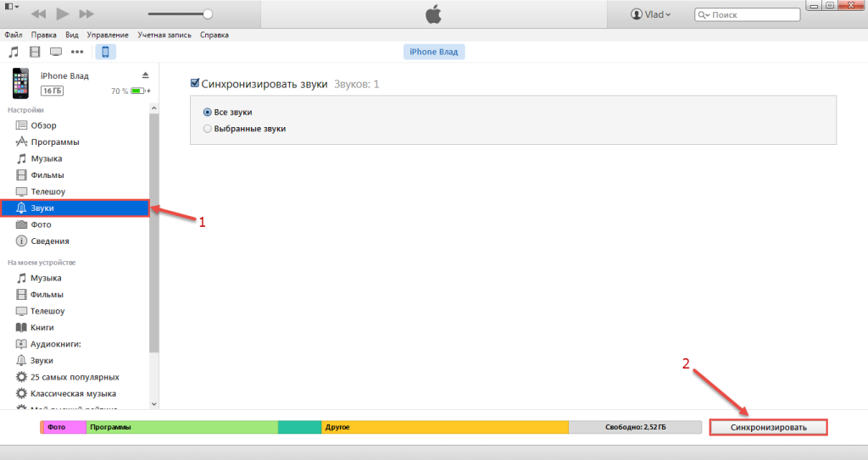Click the sidebar scrollbar up arrow
The width and height of the screenshot is (868, 460).
click(154, 108)
